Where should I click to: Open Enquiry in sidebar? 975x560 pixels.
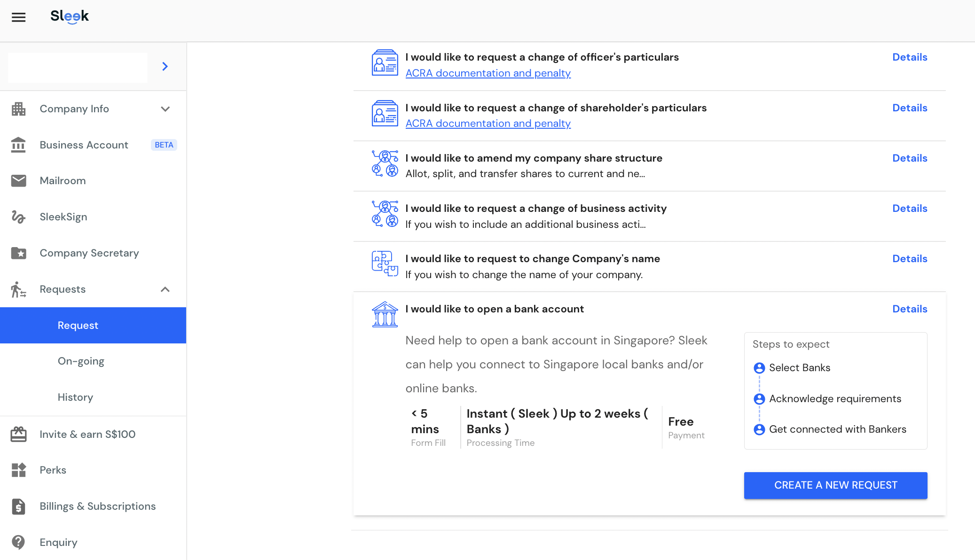pos(58,542)
